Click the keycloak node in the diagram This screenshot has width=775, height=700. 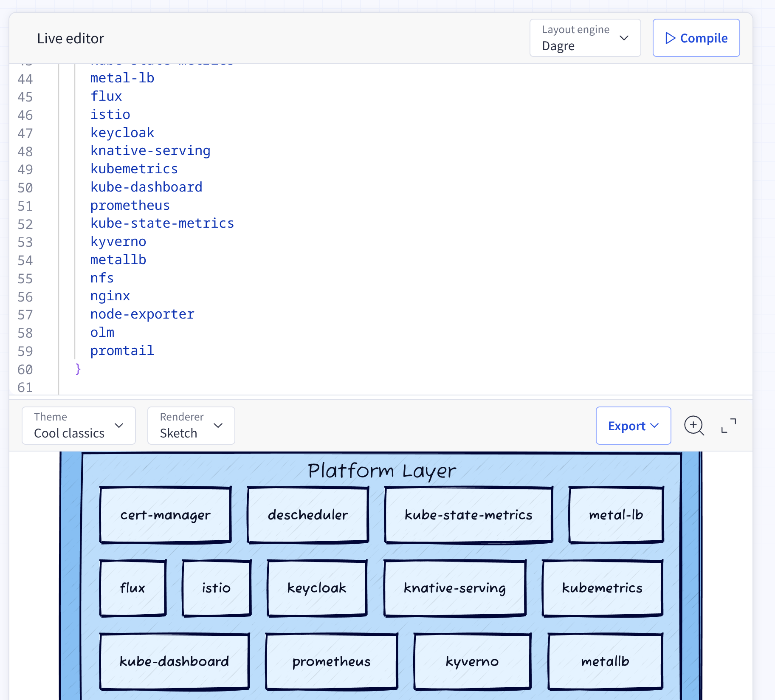click(x=316, y=588)
